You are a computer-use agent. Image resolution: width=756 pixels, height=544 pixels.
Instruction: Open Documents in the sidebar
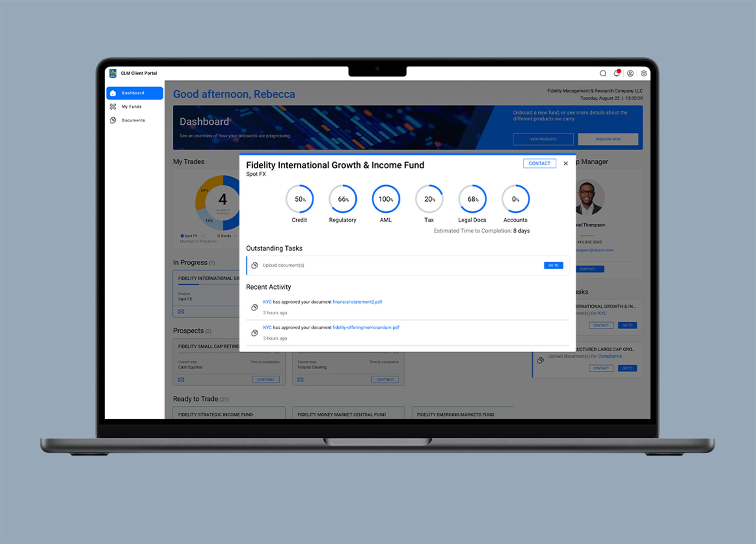click(x=133, y=120)
